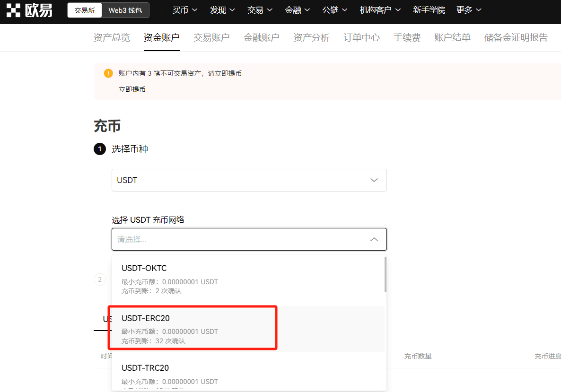Click the step 2 circle marker
This screenshot has height=392, width=561.
100,279
